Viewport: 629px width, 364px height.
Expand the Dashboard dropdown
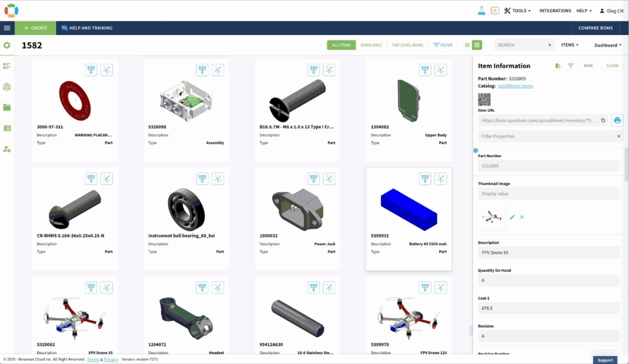point(608,45)
